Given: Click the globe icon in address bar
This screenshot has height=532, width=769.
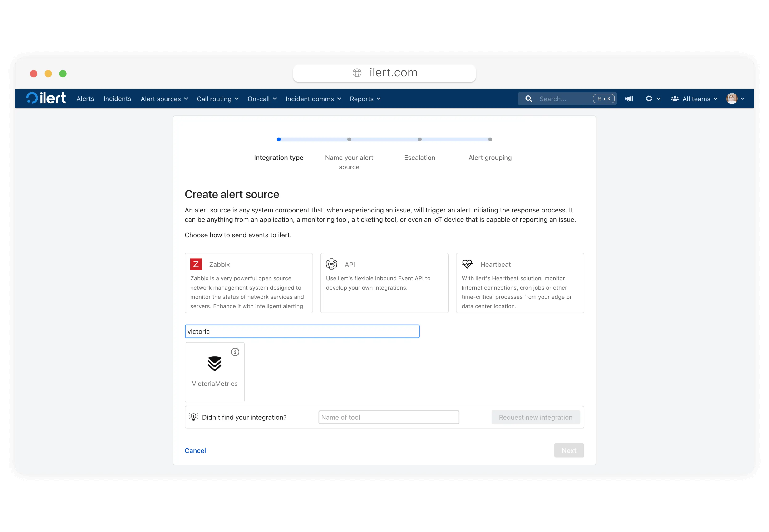Looking at the screenshot, I should click(x=357, y=73).
